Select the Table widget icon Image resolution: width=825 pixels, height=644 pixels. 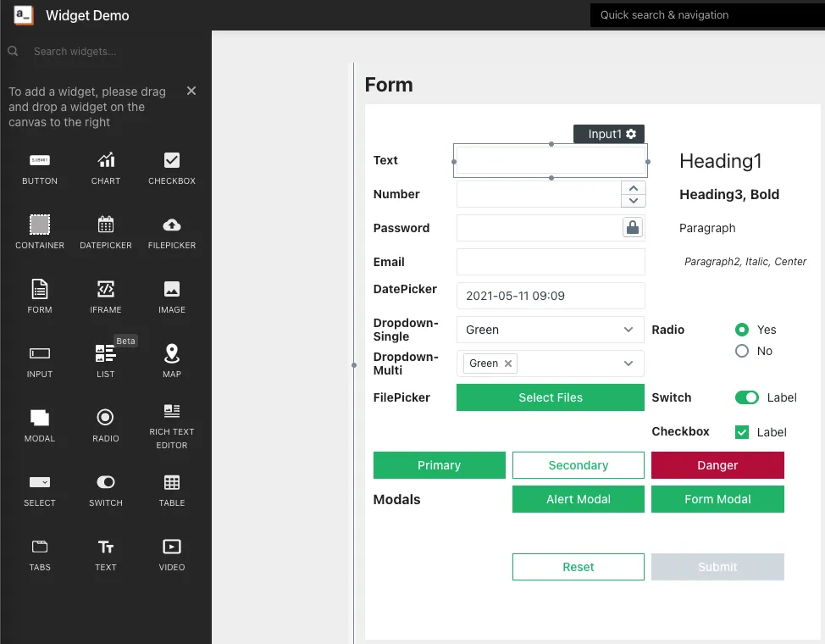(172, 483)
